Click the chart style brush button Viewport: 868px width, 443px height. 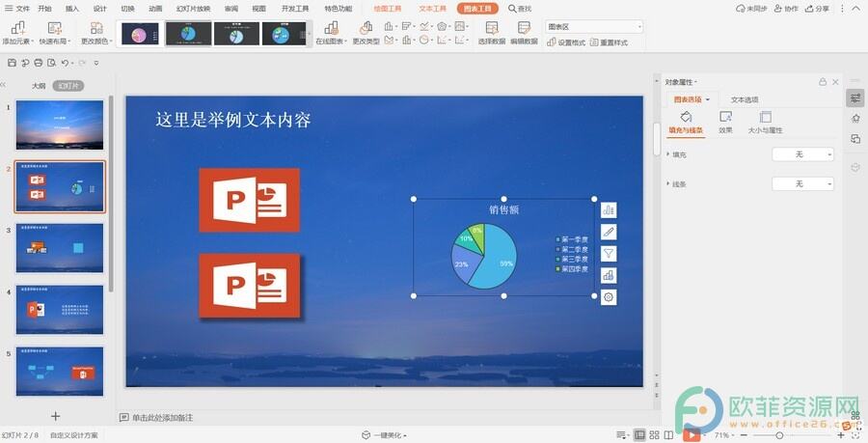(609, 232)
